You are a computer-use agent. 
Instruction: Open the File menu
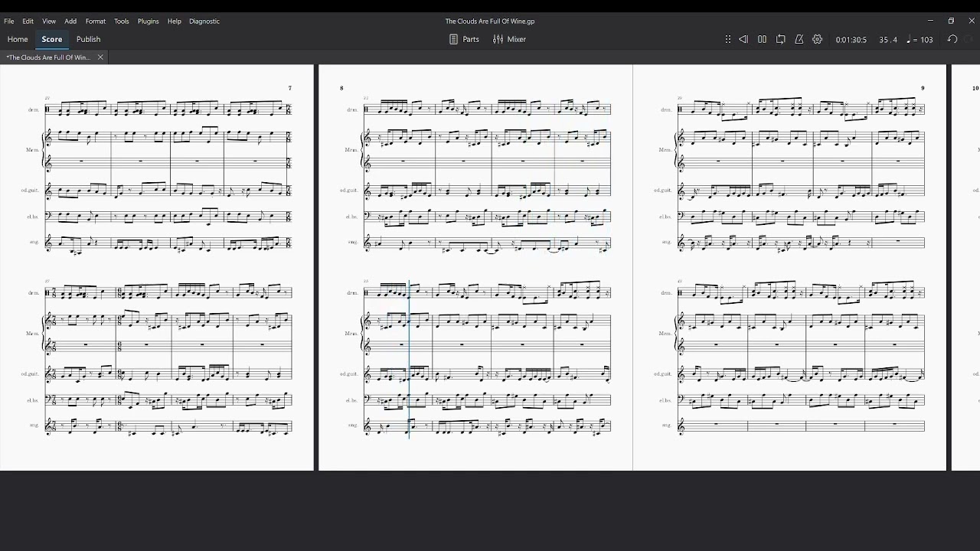tap(9, 21)
